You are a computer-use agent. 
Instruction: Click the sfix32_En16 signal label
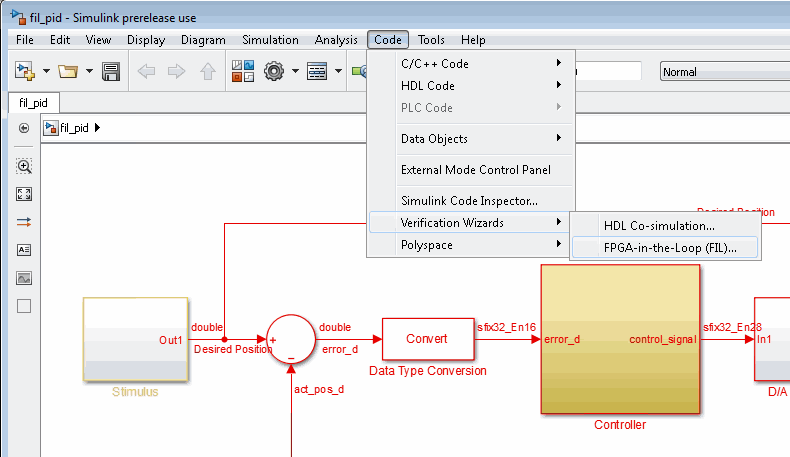pos(506,328)
